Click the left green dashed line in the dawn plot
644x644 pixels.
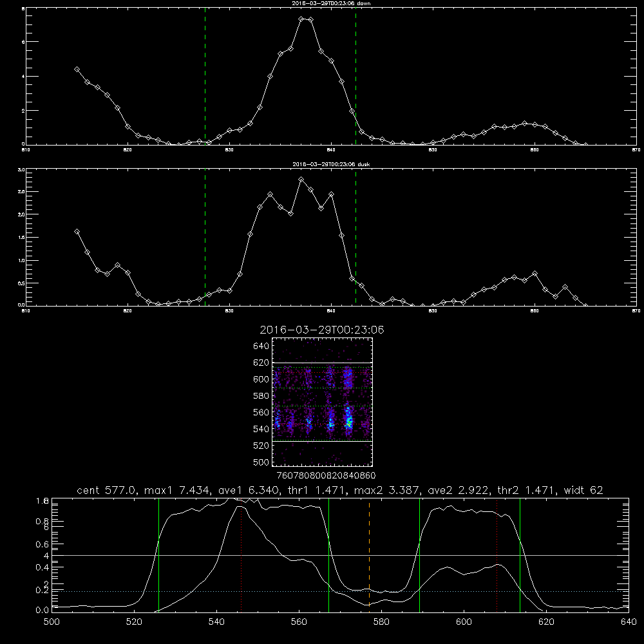point(205,78)
